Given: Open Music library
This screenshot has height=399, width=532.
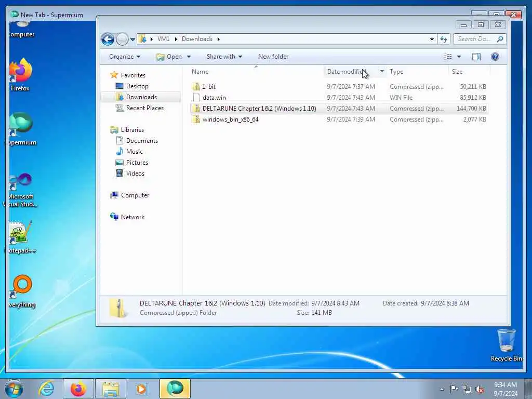Looking at the screenshot, I should tap(135, 151).
